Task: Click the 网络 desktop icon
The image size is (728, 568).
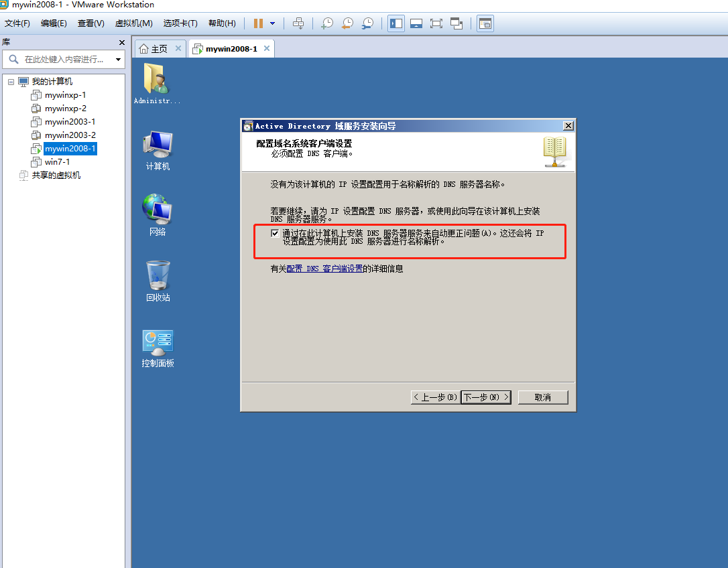Action: point(158,215)
